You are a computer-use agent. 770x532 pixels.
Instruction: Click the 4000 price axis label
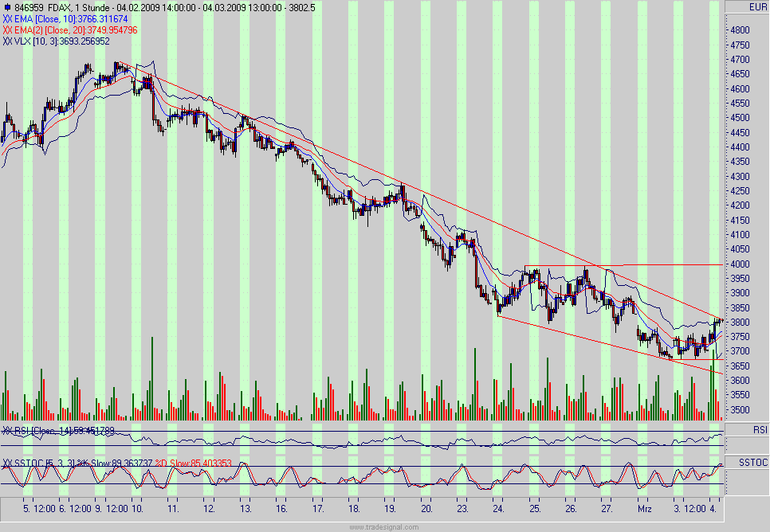(x=740, y=264)
